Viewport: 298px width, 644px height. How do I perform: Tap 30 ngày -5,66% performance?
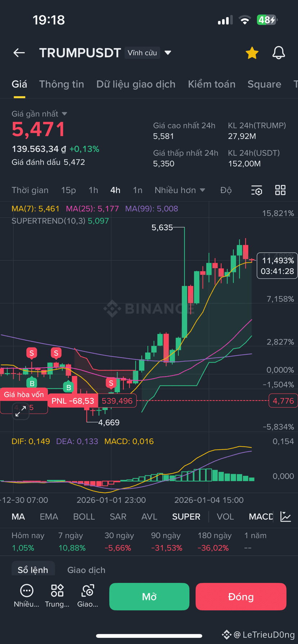119,542
